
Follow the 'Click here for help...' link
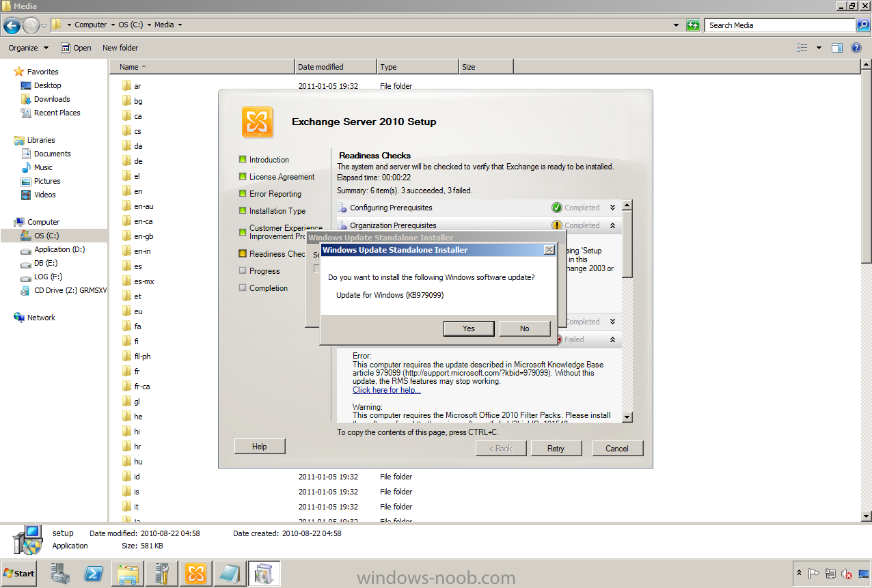(387, 390)
